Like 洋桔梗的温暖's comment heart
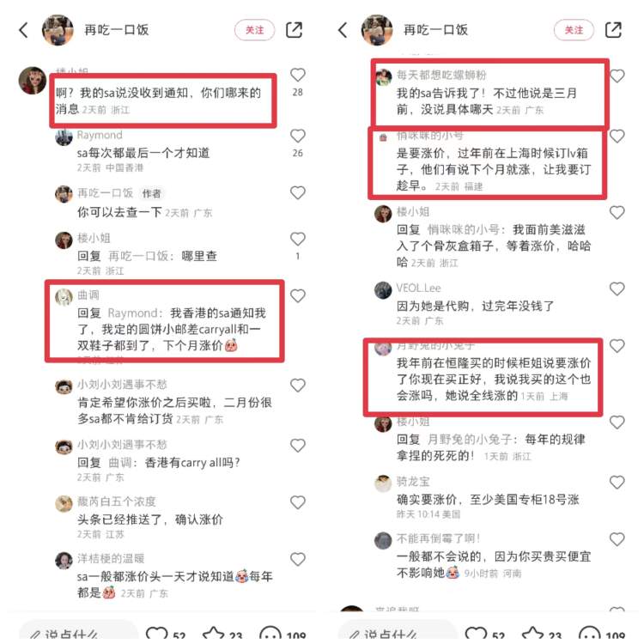Viewport: 644px width, 644px height. [298, 559]
